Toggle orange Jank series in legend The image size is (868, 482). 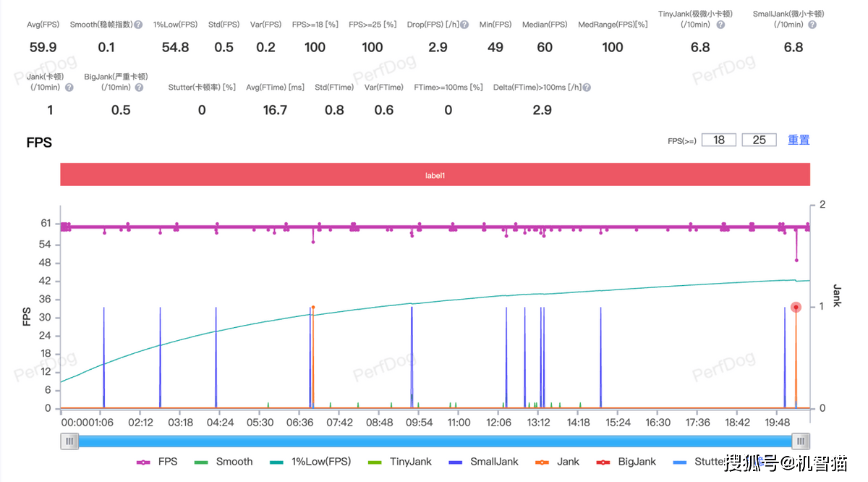tap(558, 462)
